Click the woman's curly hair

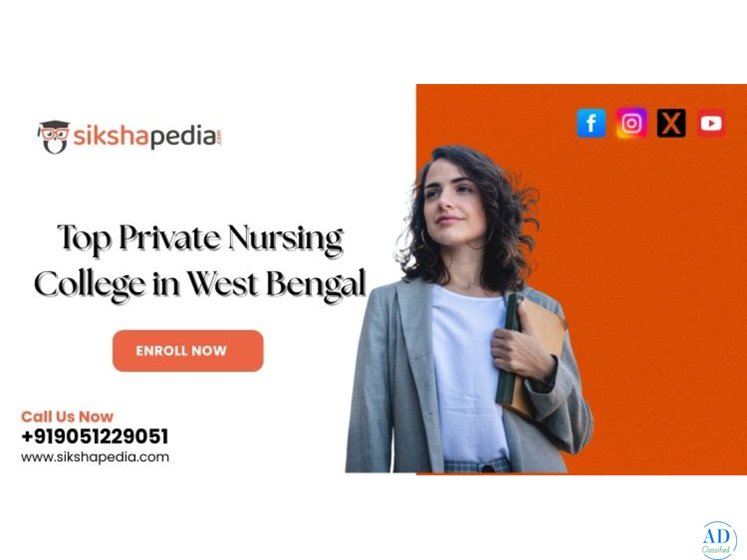(504, 212)
